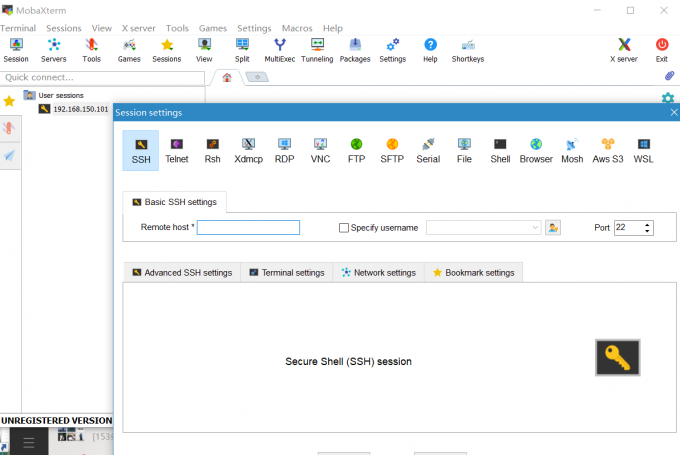680x455 pixels.
Task: Open the View menu in menu bar
Action: coord(101,28)
